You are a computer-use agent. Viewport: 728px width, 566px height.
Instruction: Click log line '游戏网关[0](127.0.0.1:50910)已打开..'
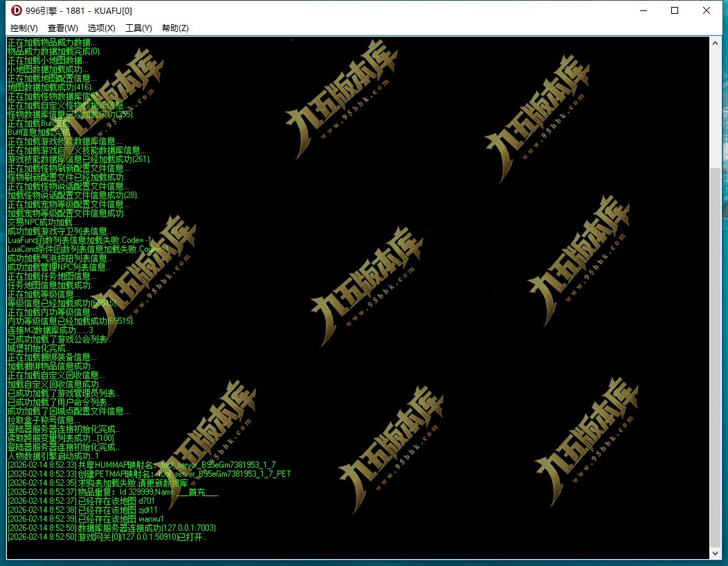(107, 537)
